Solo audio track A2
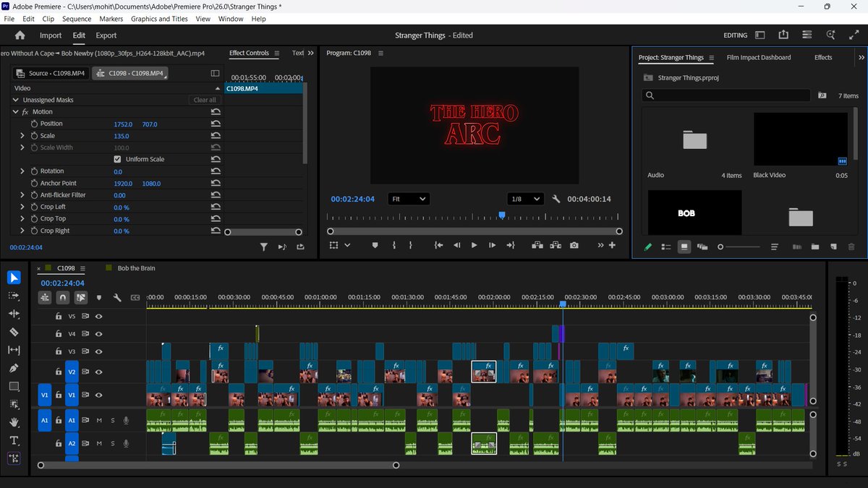The image size is (868, 488). 112,443
